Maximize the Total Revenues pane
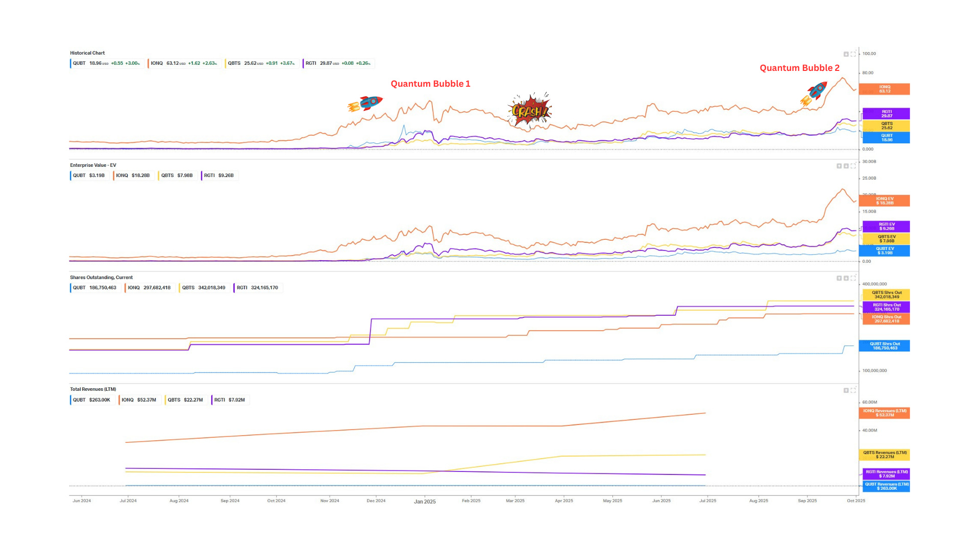980x551 pixels. 853,390
